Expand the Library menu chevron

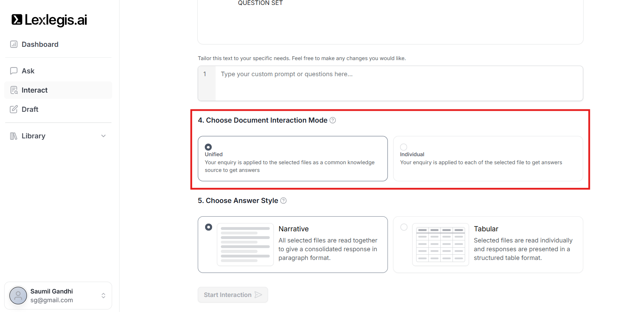pos(103,136)
